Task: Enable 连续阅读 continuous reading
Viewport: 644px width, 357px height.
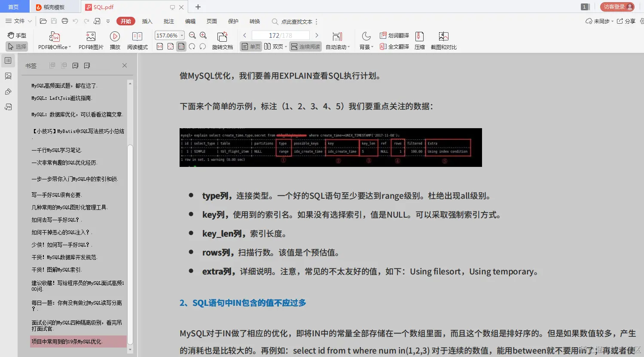Action: click(305, 46)
